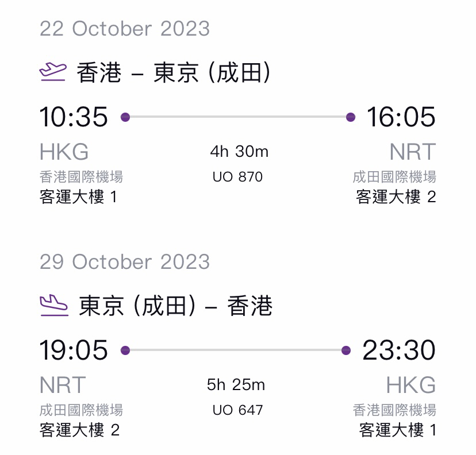Open the 東京 (成田) – 香港 route heading
This screenshot has width=476, height=455.
coord(175,306)
